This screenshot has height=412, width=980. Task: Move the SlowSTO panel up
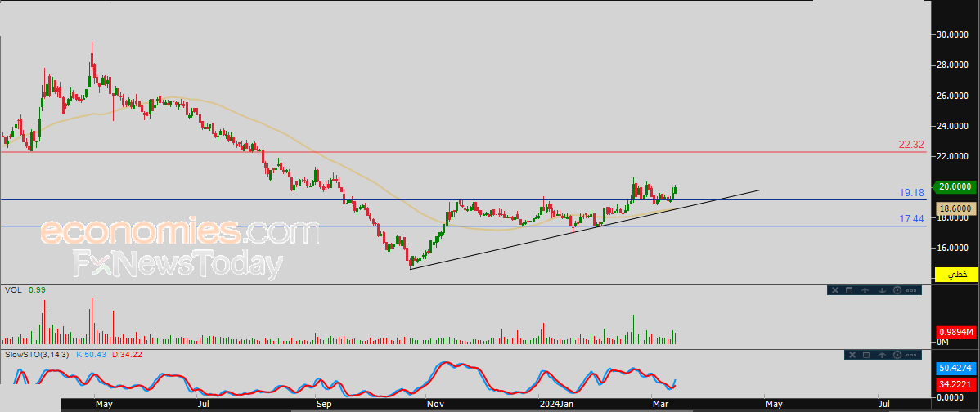click(883, 355)
